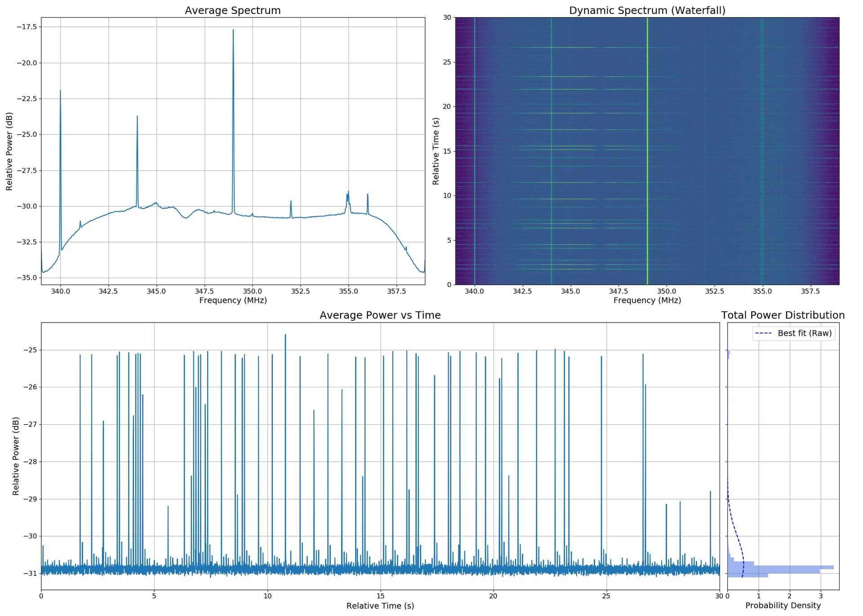Click the Frequency (MHz) label under Average Spectrum
This screenshot has height=616, width=863.
click(233, 300)
